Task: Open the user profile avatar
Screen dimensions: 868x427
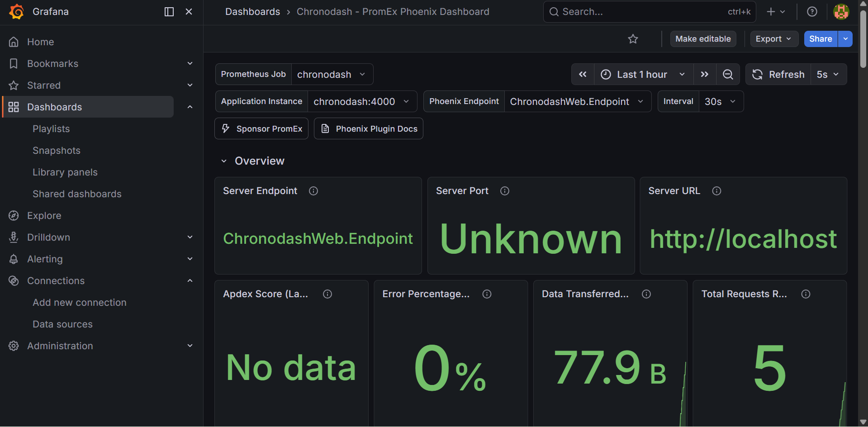Action: pyautogui.click(x=841, y=12)
